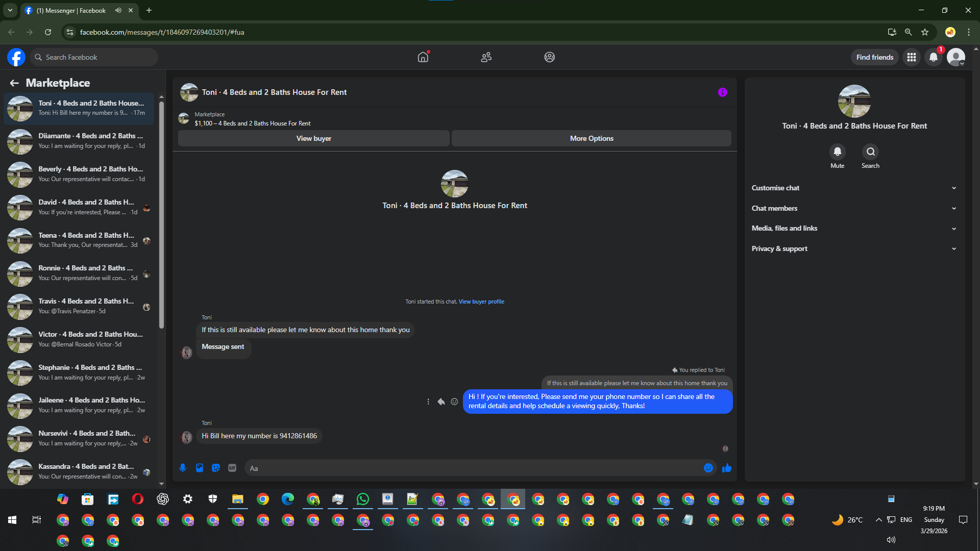Screen dimensions: 980x551
Task: Open the Teena conversation
Action: (x=79, y=240)
